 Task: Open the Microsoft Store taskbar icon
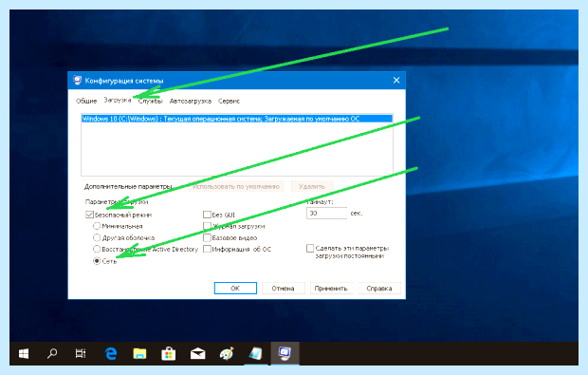pyautogui.click(x=169, y=353)
